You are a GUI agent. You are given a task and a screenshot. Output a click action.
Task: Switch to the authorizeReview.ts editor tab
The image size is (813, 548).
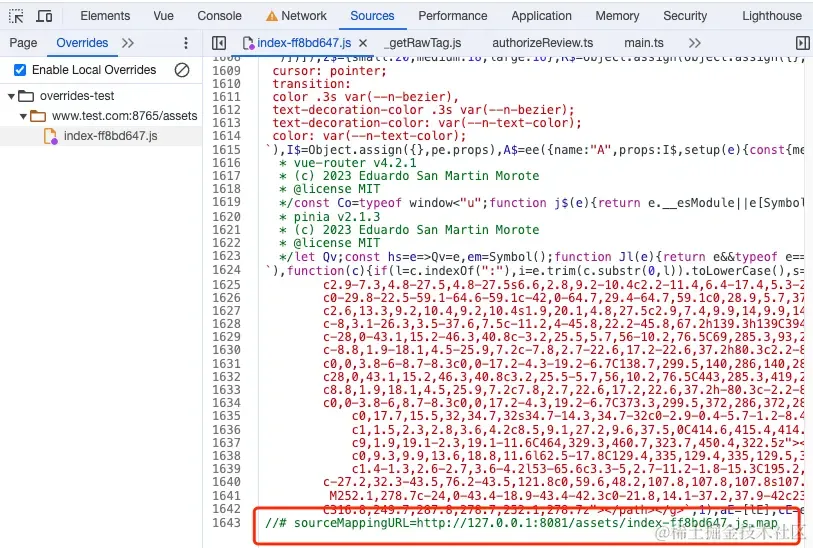pos(542,43)
